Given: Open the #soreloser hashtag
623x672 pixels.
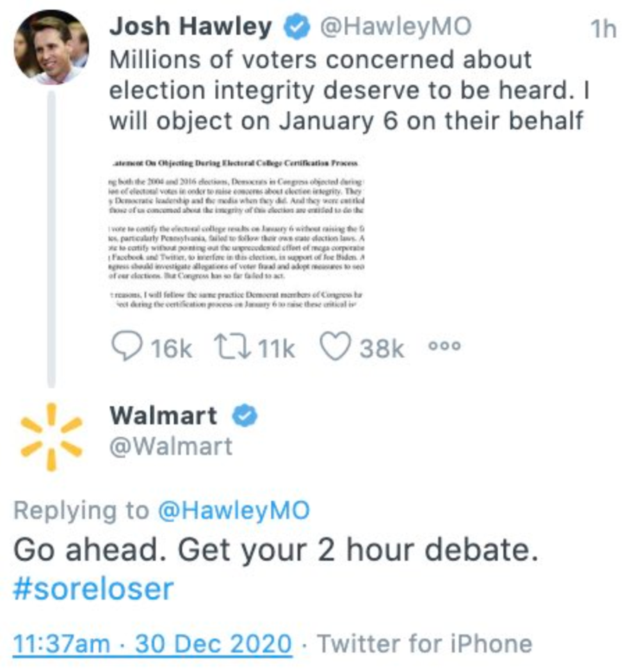Looking at the screenshot, I should pos(92,589).
